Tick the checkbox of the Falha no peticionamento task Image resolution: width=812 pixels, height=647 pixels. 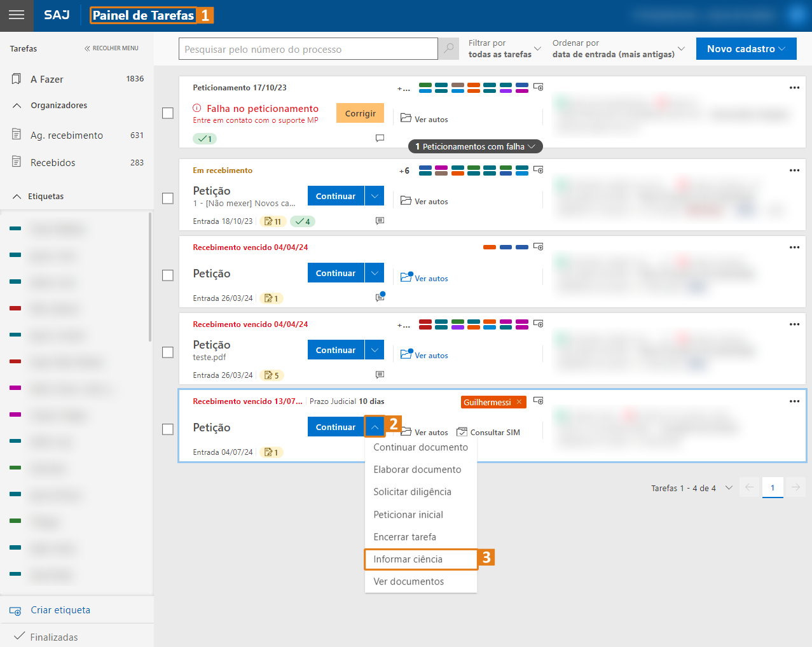[168, 113]
